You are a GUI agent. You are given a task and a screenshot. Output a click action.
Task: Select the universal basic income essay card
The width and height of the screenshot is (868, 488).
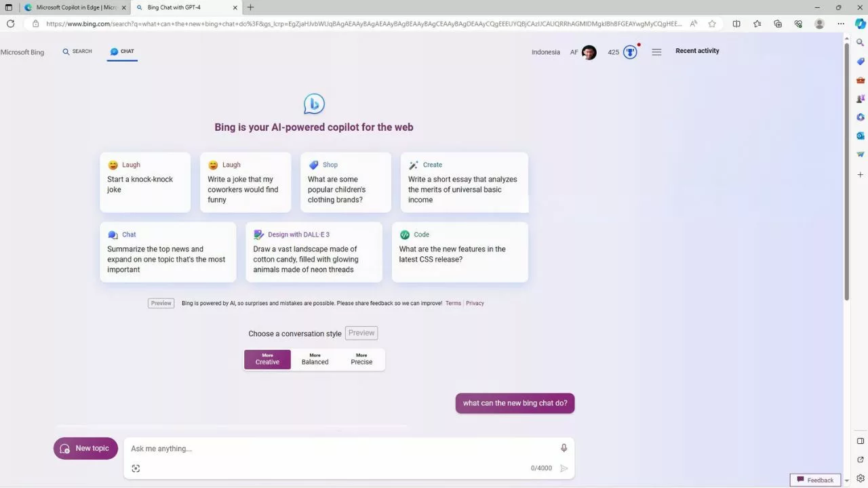465,182
